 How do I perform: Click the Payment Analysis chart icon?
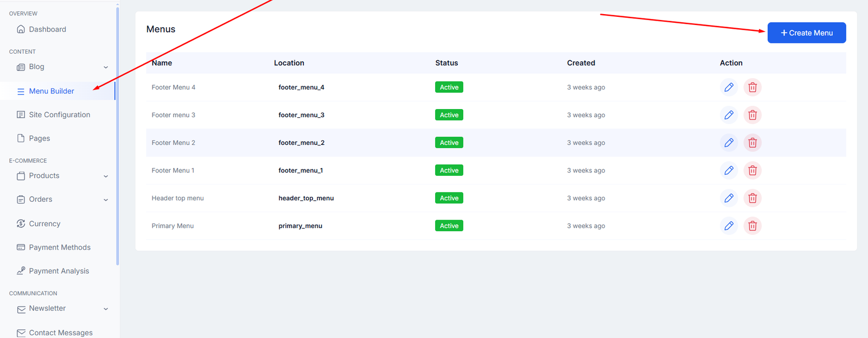point(21,271)
